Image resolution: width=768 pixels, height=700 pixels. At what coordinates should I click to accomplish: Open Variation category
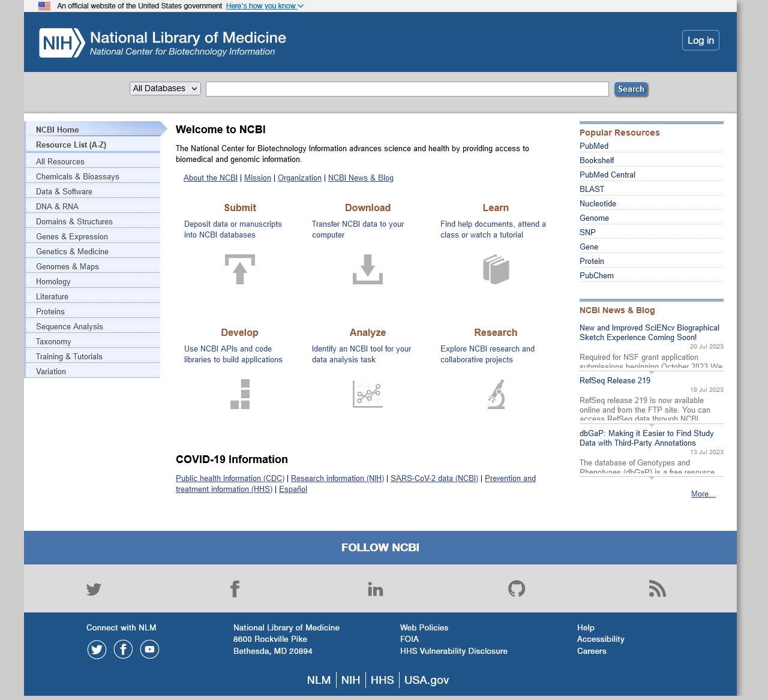[x=93, y=371]
